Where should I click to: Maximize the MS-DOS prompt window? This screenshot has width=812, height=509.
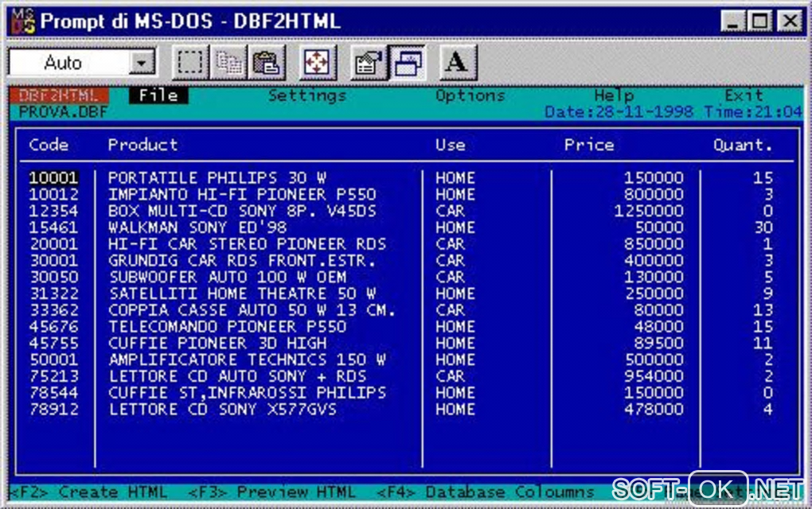click(759, 21)
